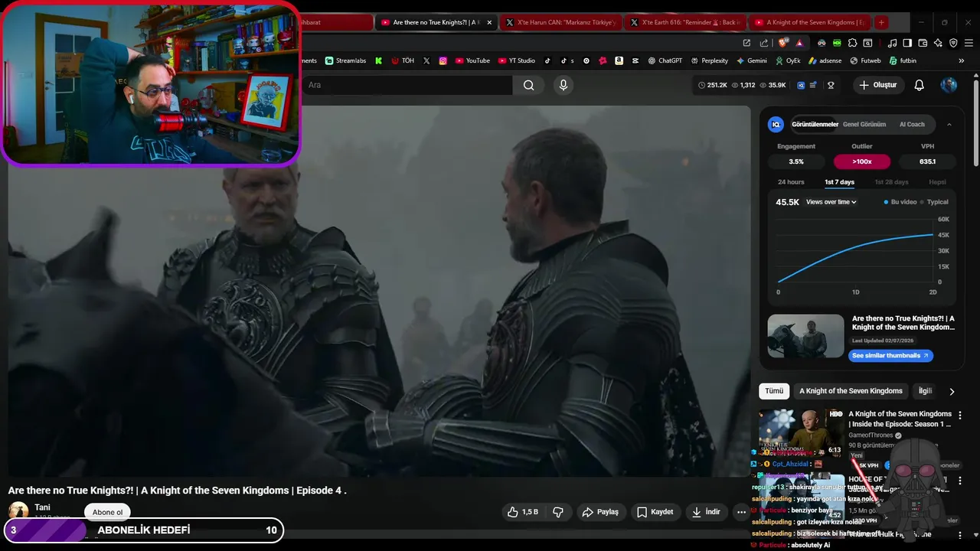
Task: Open the futbin bookmark
Action: [x=902, y=60]
